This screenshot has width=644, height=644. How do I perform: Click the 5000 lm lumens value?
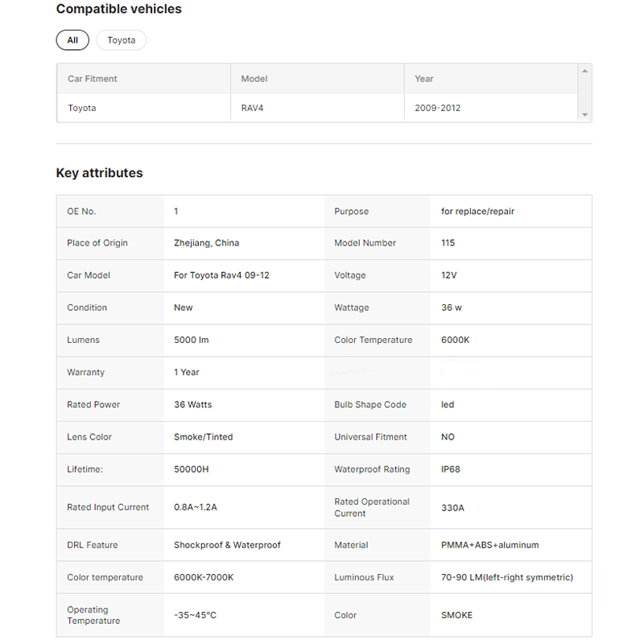[191, 340]
